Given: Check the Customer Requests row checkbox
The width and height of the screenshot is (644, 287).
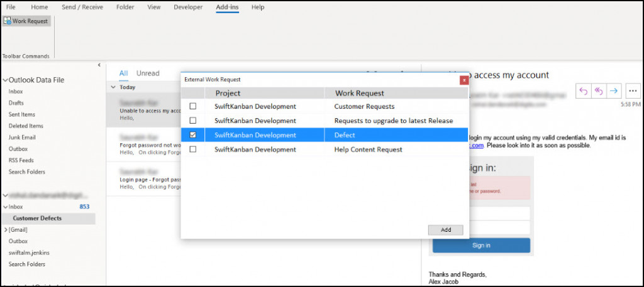Looking at the screenshot, I should click(192, 106).
